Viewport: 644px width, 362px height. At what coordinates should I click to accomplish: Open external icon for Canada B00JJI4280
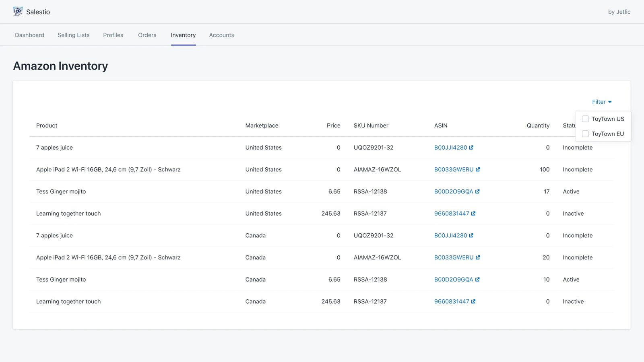pos(471,236)
